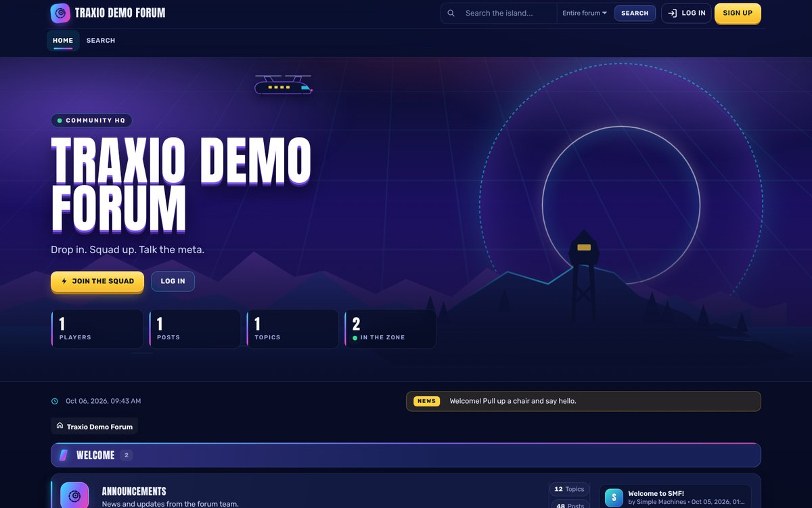Click the COMMUNITY HQ badge
812x508 pixels.
(91, 121)
